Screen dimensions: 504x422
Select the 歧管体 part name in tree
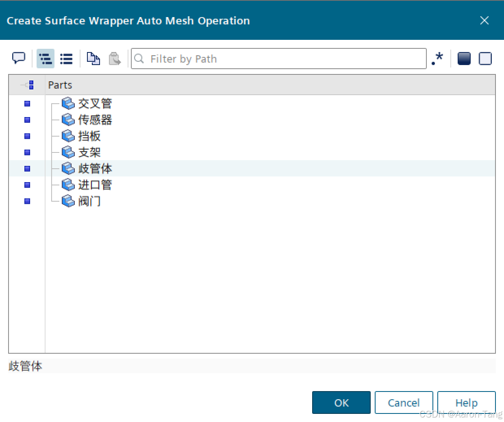tap(95, 169)
